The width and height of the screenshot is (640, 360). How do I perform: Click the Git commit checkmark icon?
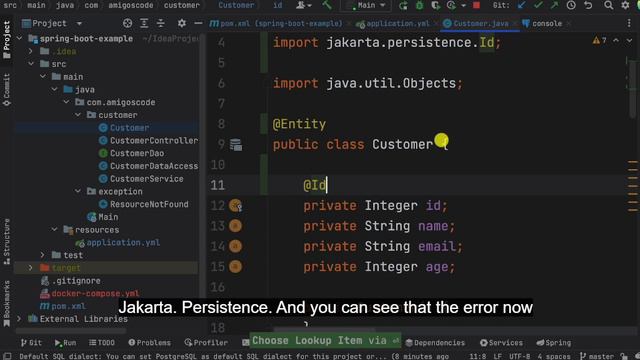coord(538,5)
